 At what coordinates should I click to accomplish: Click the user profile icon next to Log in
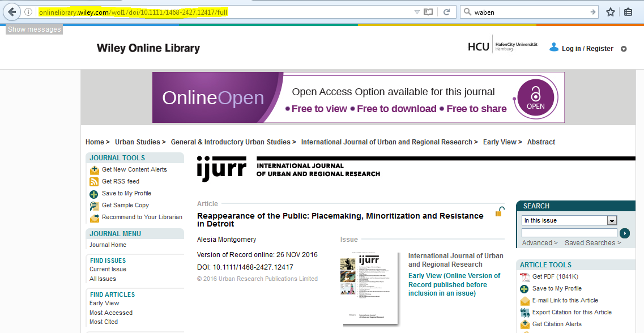(554, 47)
